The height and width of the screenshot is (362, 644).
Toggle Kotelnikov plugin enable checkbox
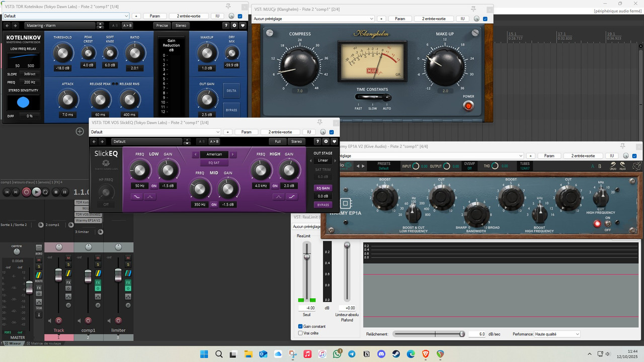tap(239, 16)
